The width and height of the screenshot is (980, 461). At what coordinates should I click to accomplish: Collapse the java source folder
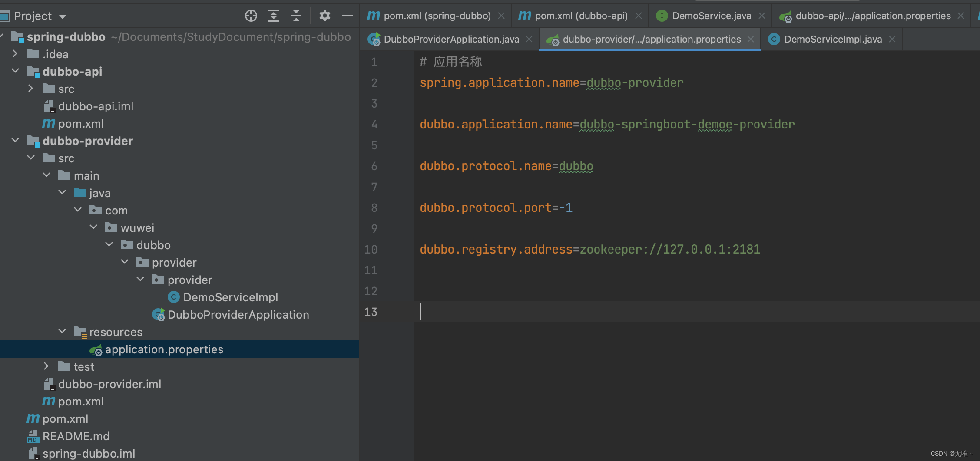pos(62,193)
